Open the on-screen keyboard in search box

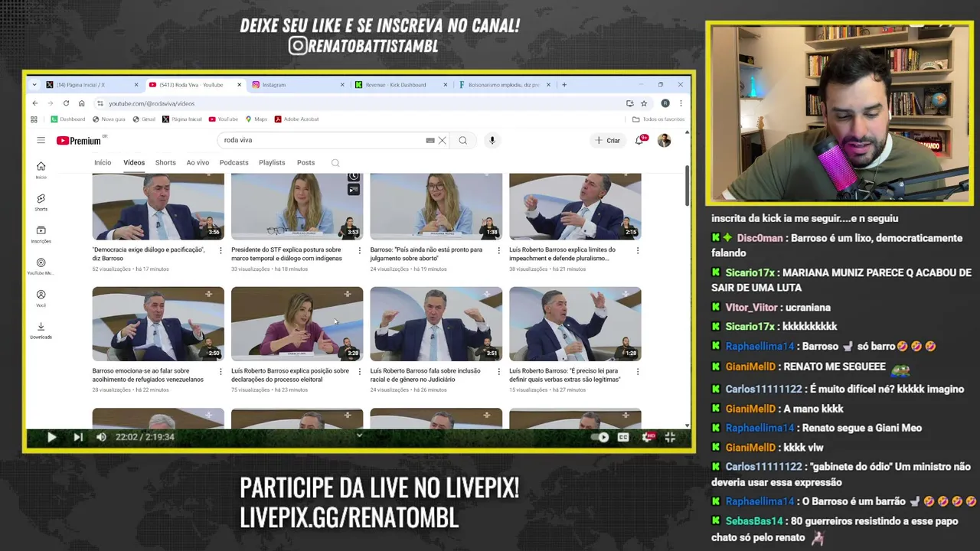pos(430,141)
